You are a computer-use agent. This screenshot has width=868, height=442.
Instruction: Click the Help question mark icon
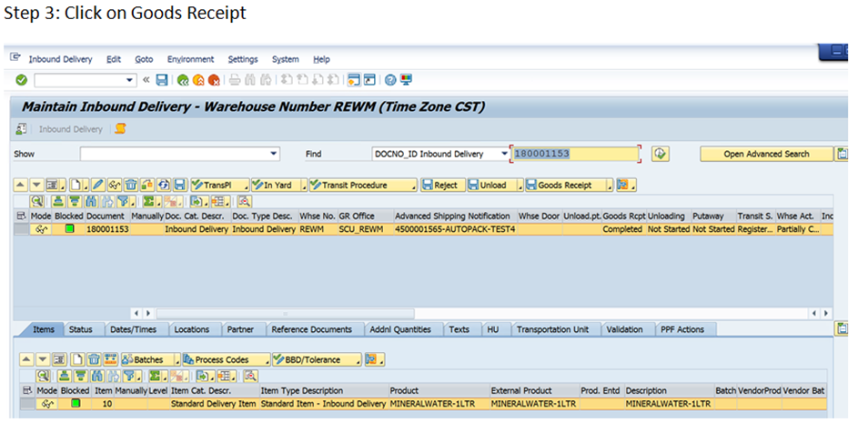pos(390,80)
